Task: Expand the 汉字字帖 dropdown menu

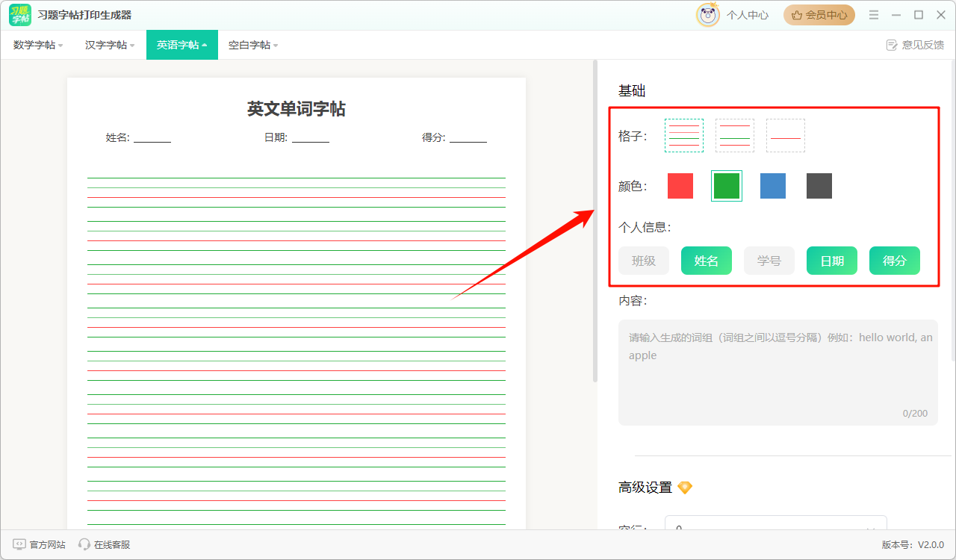Action: pyautogui.click(x=110, y=45)
